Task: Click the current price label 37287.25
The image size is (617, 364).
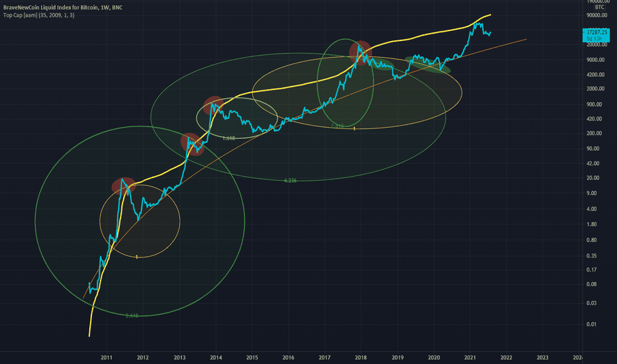Action: click(x=596, y=32)
